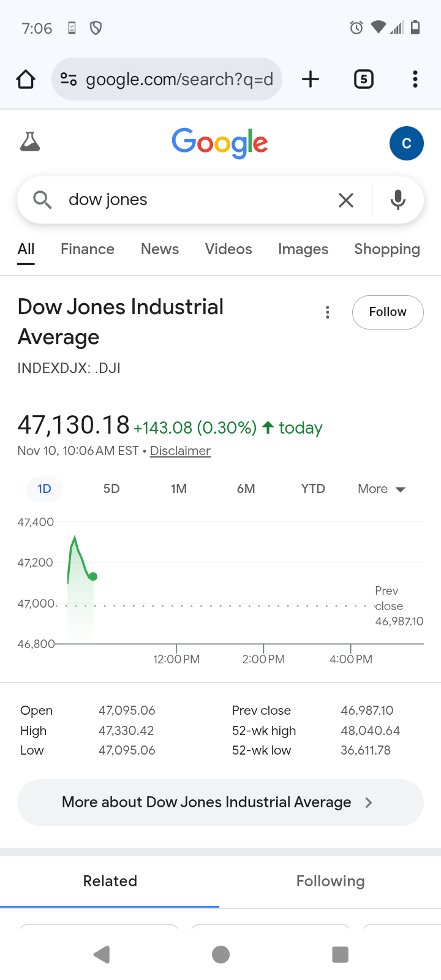Select the 1M chart range
The height and width of the screenshot is (980, 441).
(179, 489)
